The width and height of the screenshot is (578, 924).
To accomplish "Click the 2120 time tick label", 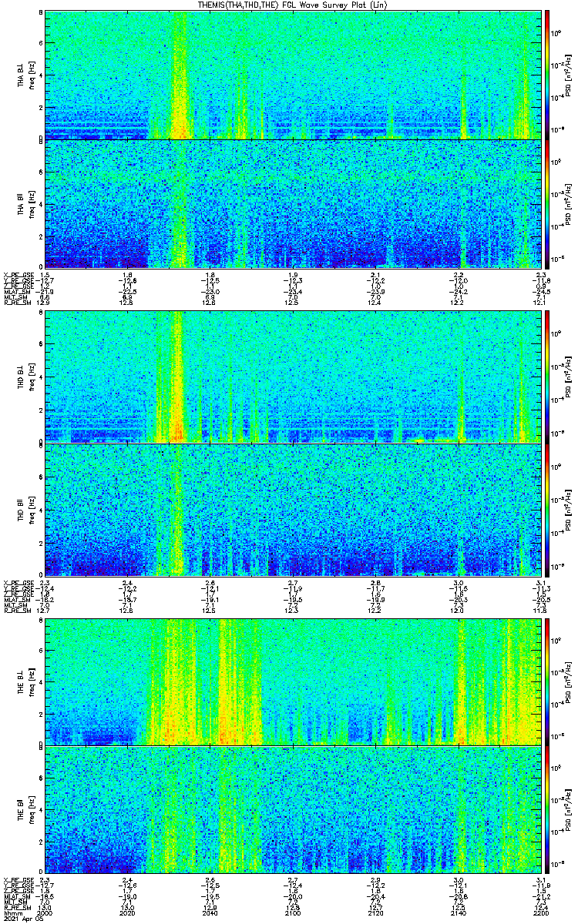I will tap(376, 913).
